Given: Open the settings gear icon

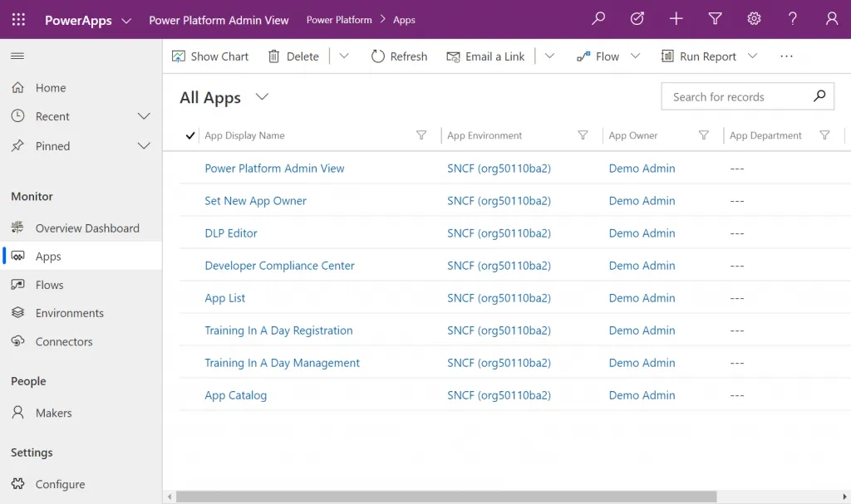Looking at the screenshot, I should pos(754,19).
